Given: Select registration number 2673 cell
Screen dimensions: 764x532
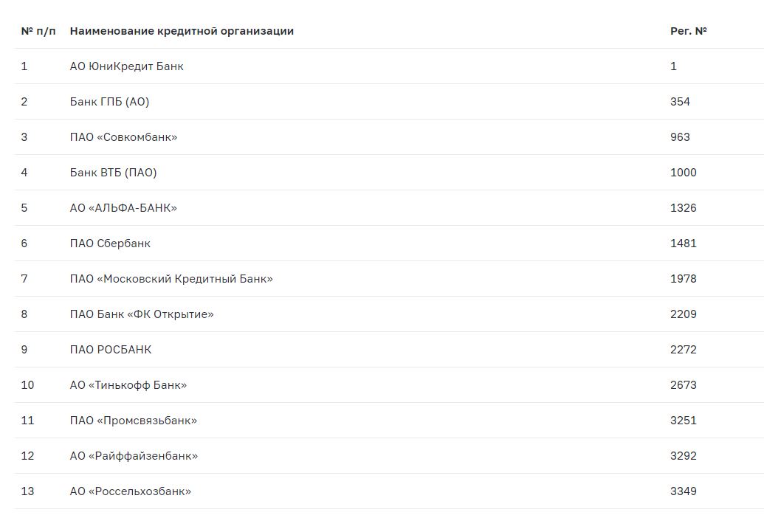Looking at the screenshot, I should (x=683, y=385).
